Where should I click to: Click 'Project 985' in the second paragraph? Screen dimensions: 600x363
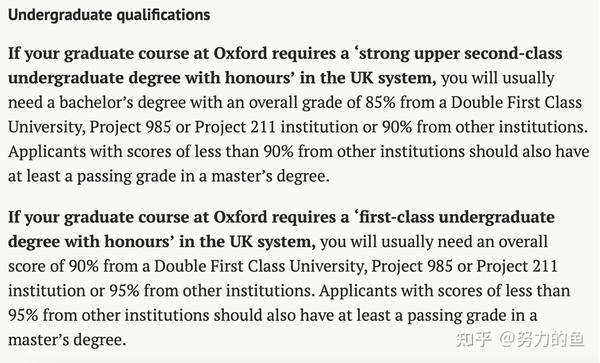point(412,266)
